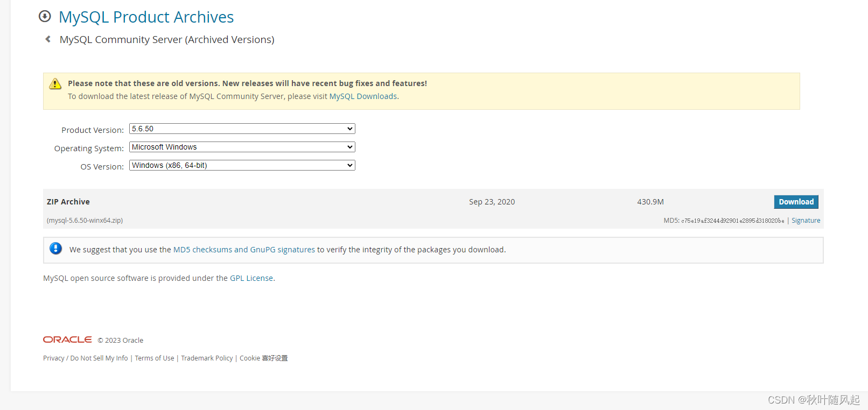This screenshot has height=410, width=868.
Task: Click the MD5 hash value text
Action: pyautogui.click(x=733, y=221)
